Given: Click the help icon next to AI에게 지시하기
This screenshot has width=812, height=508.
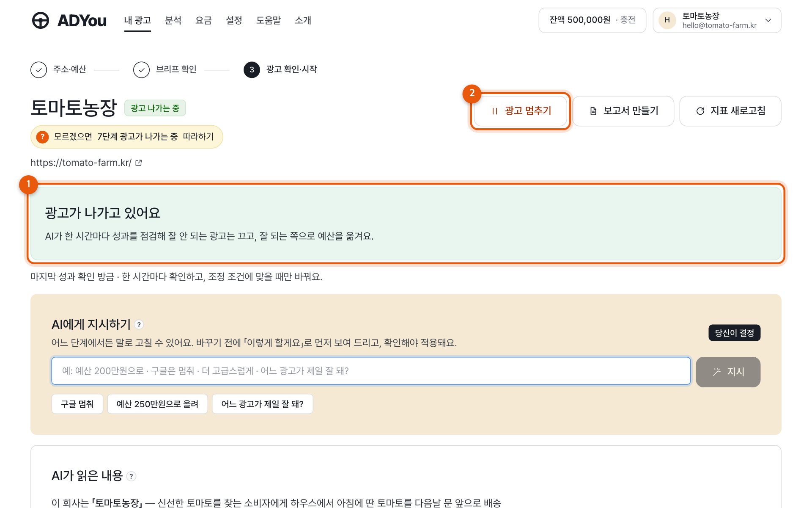Looking at the screenshot, I should click(139, 325).
